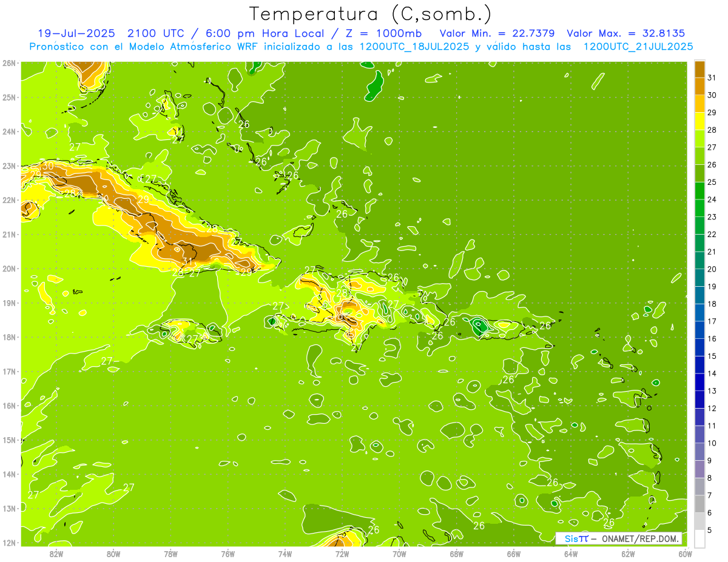Viewport: 728px width, 562px height.
Task: Click the valid-until time "1200UTC_21JUL2025"
Action: tap(638, 46)
